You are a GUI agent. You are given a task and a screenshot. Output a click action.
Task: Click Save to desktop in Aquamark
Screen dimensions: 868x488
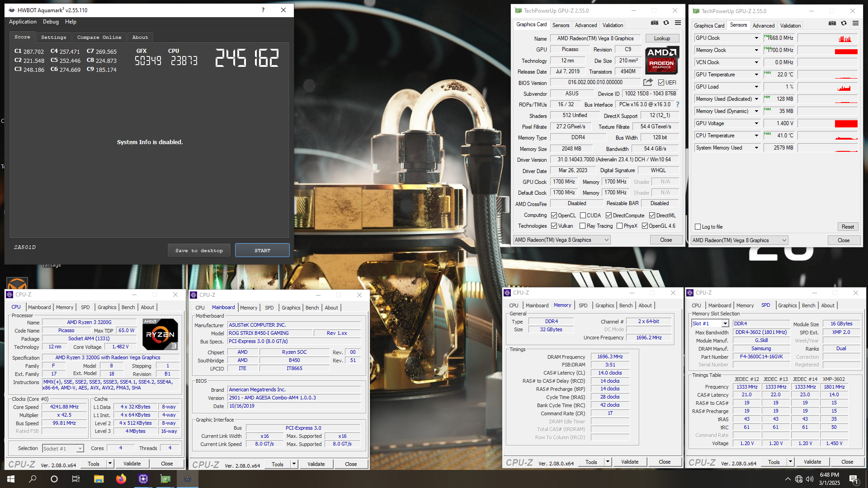[199, 250]
